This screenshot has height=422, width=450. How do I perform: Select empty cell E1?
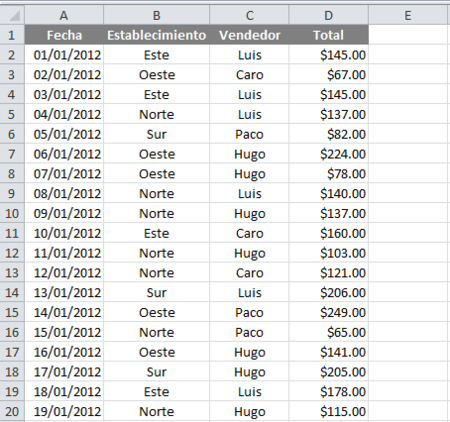click(408, 35)
